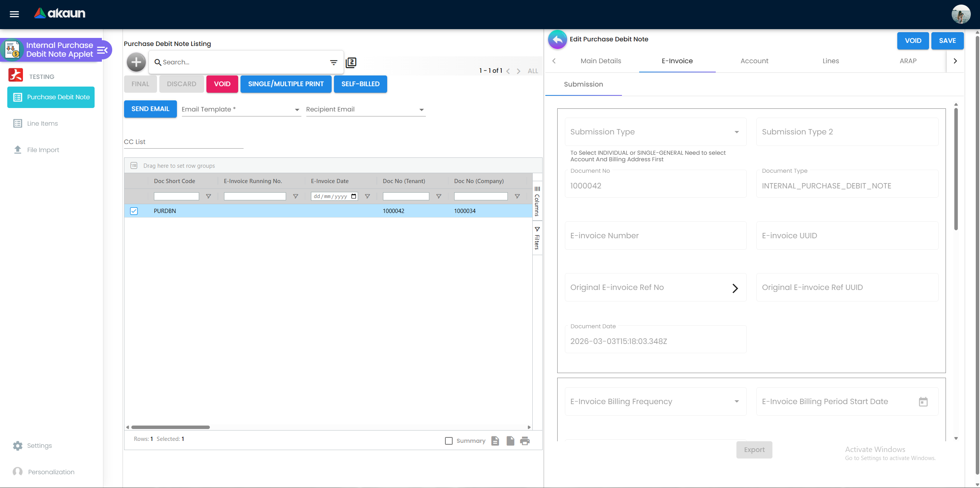Open the search filter options icon
Screen dimensions: 980x488
coord(334,62)
